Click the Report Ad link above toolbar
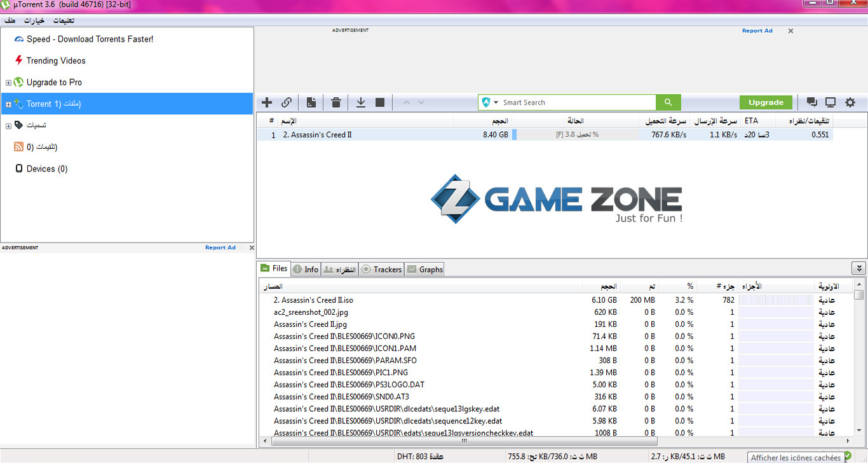This screenshot has width=868, height=463. tap(757, 31)
